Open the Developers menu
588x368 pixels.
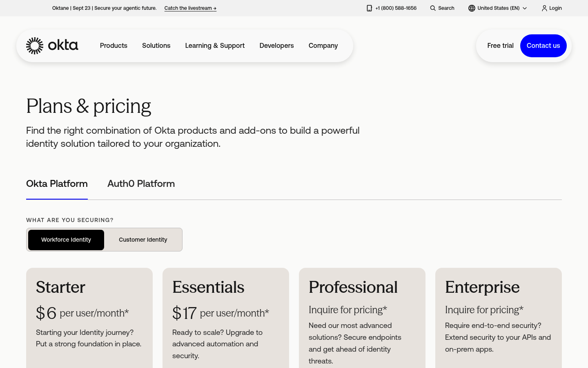click(x=276, y=46)
